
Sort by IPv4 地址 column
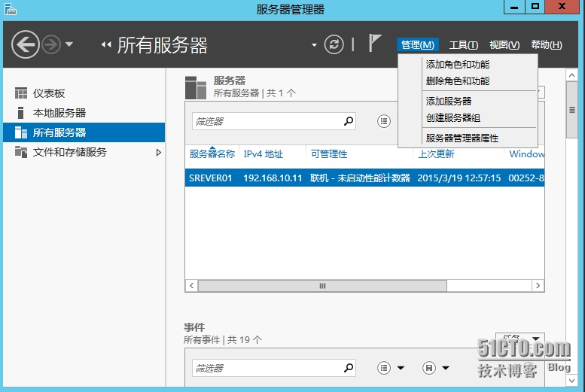pyautogui.click(x=264, y=154)
